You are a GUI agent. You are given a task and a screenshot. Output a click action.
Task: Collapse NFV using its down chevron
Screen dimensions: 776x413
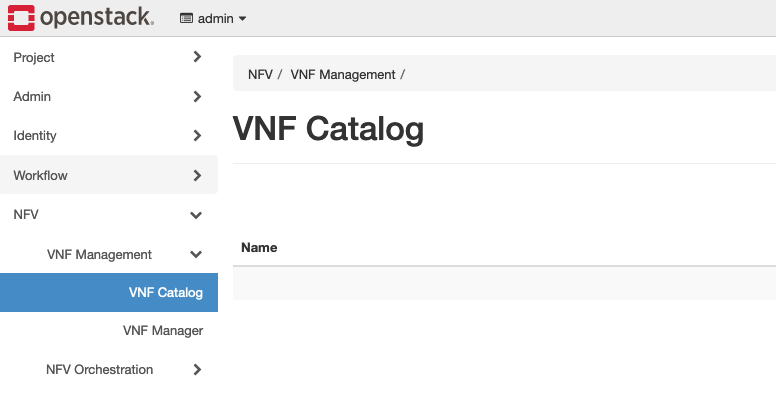[196, 215]
